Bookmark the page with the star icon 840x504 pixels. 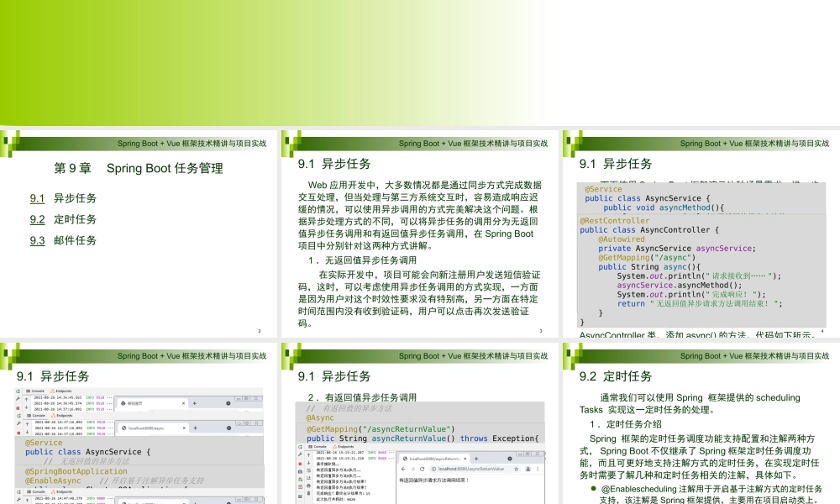point(517,469)
